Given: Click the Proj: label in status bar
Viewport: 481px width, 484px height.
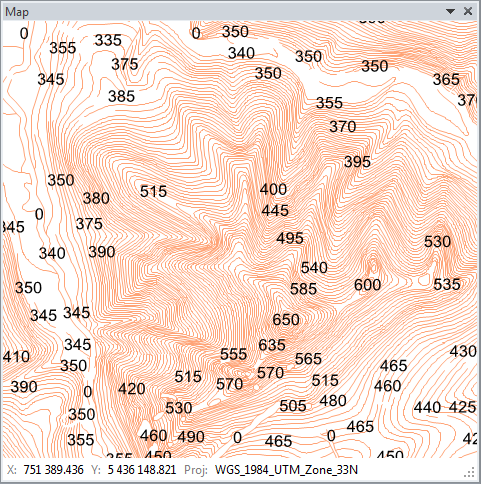Looking at the screenshot, I should click(x=196, y=470).
